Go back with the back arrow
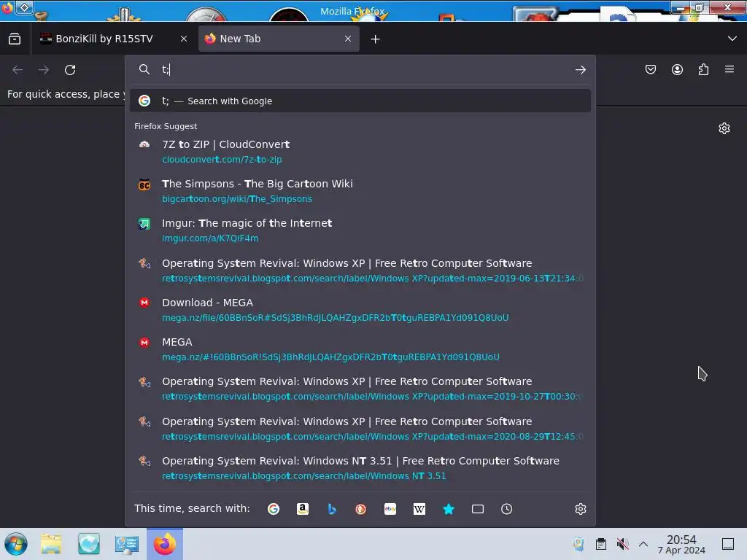The height and width of the screenshot is (560, 747). (x=18, y=70)
